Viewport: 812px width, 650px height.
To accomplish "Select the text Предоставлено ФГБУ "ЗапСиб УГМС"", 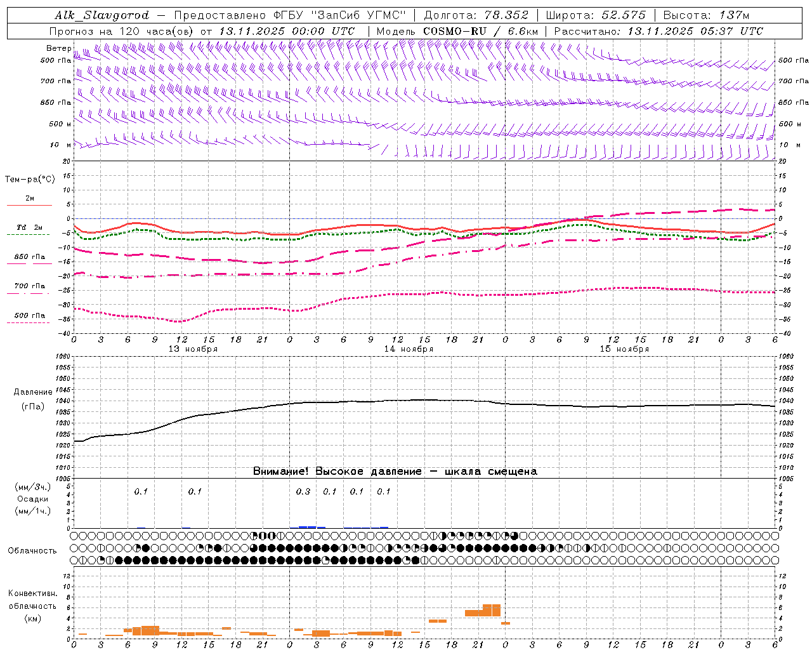I will tap(289, 15).
